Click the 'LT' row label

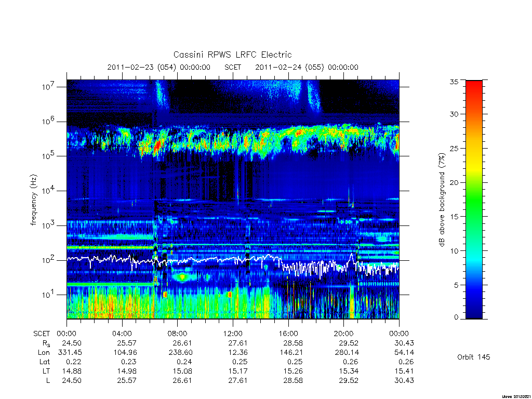click(x=46, y=371)
